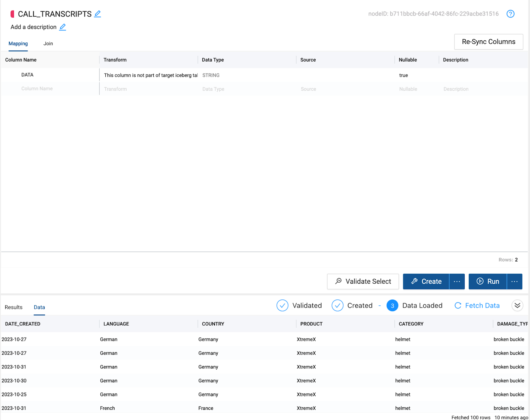Open the help question mark icon
Screen dimensions: 530x420
pos(510,14)
